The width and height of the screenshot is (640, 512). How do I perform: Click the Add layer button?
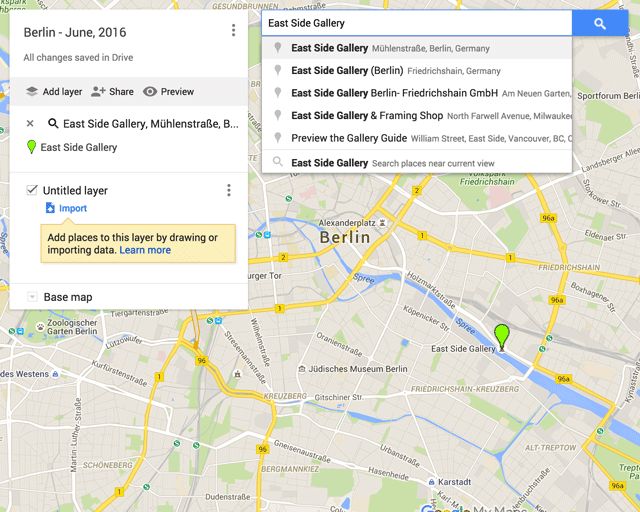(54, 91)
